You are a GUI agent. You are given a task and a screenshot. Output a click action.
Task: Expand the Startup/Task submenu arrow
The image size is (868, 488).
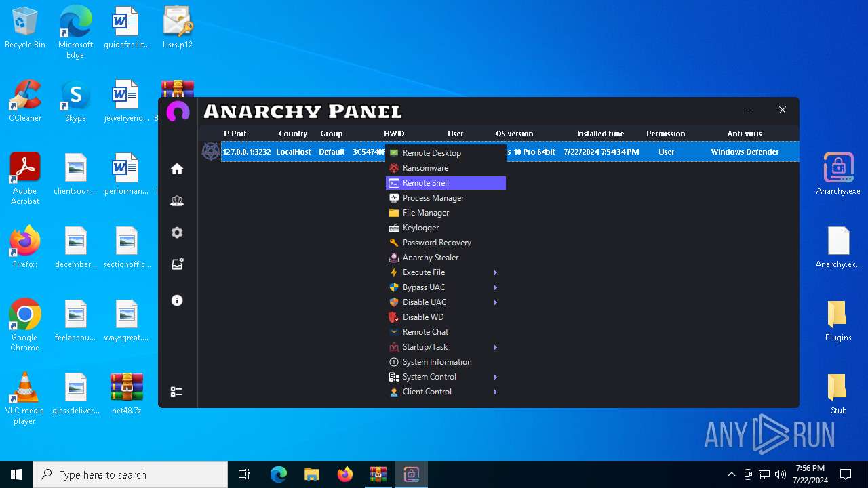[496, 347]
